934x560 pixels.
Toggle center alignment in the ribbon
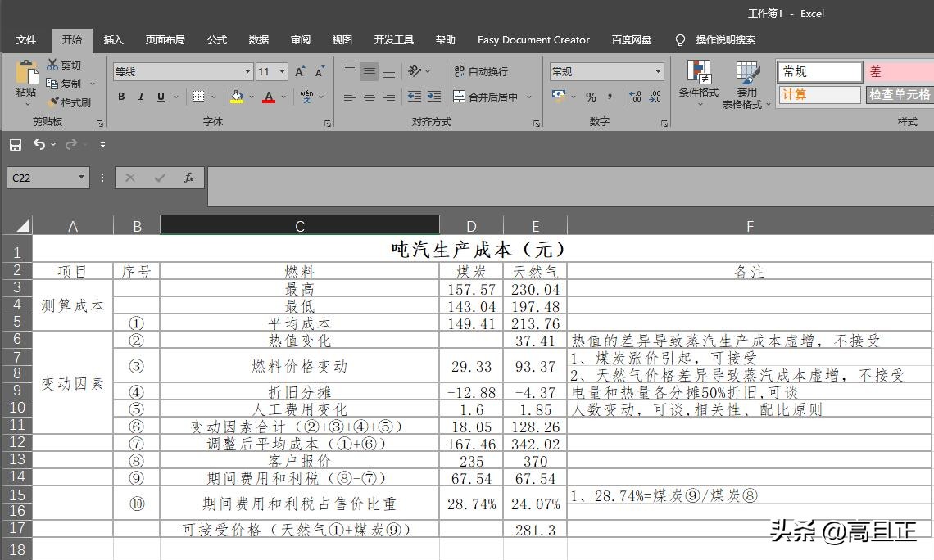(x=369, y=96)
